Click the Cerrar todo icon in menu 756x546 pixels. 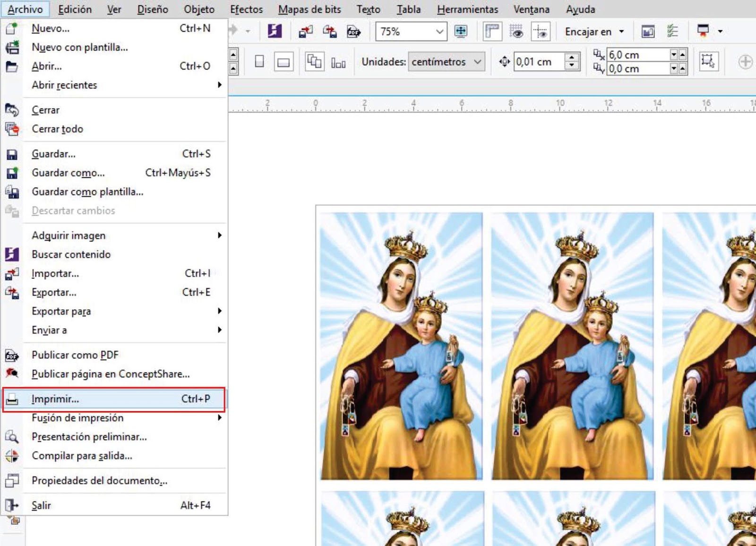pyautogui.click(x=12, y=129)
